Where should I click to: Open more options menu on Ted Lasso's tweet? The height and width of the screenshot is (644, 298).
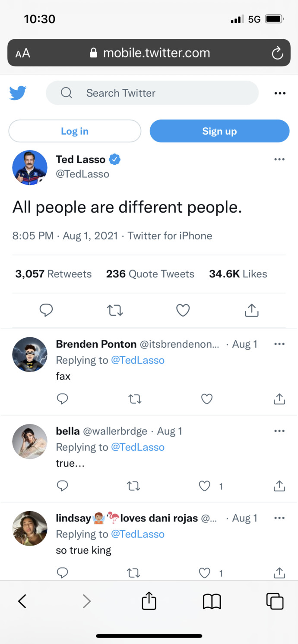coord(279,160)
